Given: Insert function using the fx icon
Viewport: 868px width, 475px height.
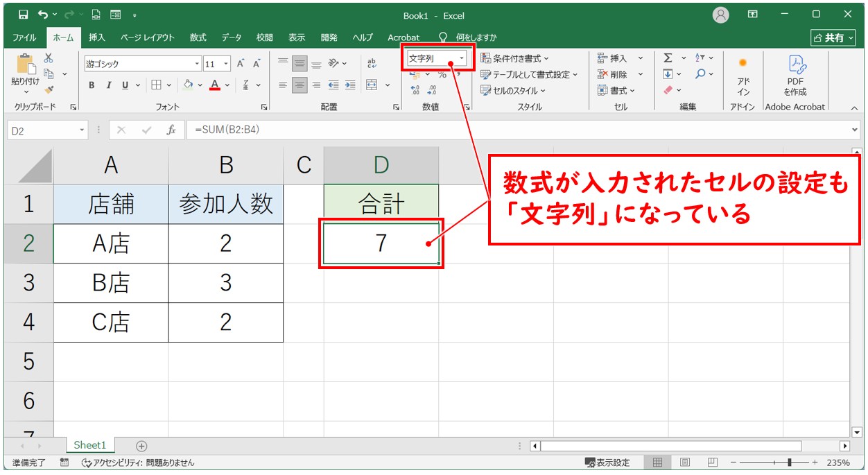Looking at the screenshot, I should click(171, 130).
